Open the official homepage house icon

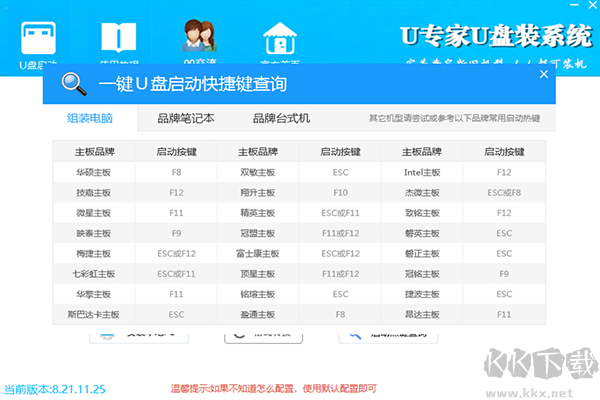[x=280, y=38]
